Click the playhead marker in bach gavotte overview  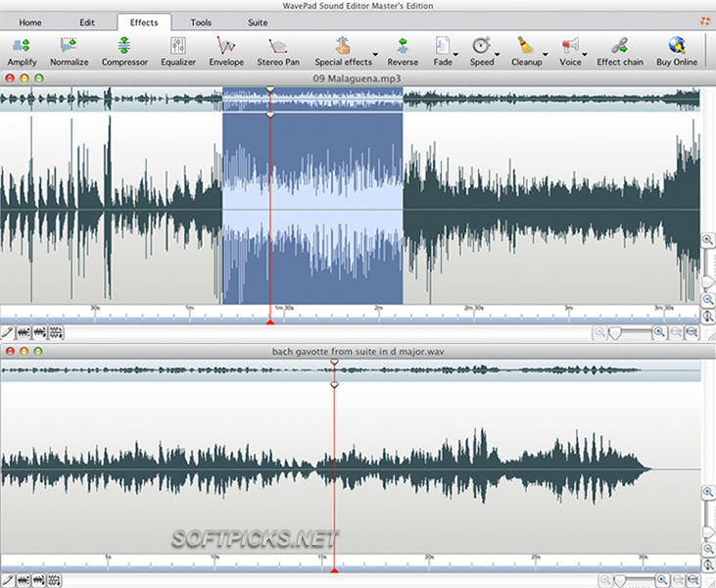point(334,362)
